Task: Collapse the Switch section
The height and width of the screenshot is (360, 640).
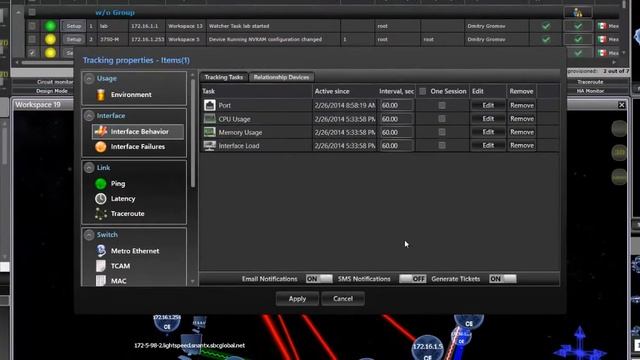Action: pyautogui.click(x=89, y=235)
